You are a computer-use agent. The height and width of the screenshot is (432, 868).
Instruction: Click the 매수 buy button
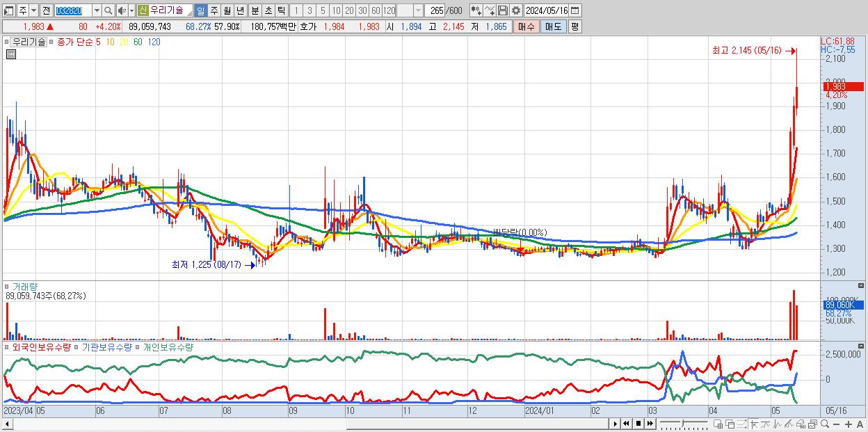click(526, 26)
